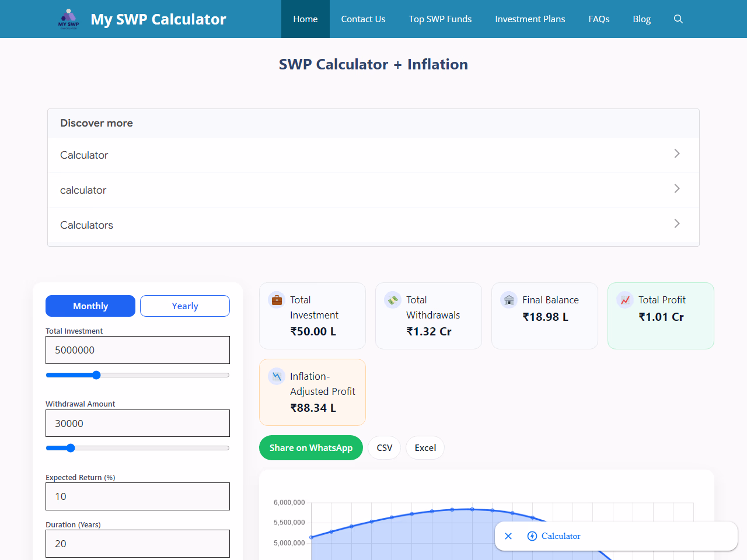Viewport: 747px width, 560px height.
Task: Switch to Monthly withdrawal mode
Action: [90, 306]
